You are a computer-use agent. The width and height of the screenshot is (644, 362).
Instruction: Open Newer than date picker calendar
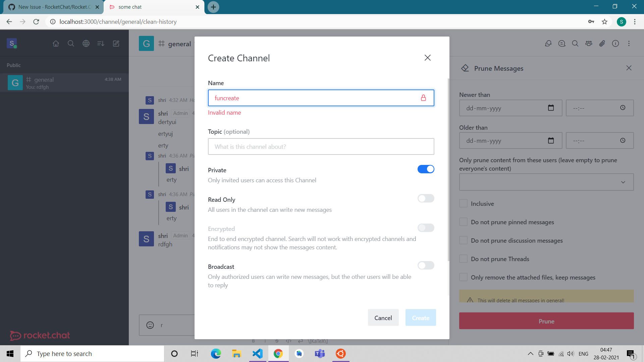[x=551, y=108]
